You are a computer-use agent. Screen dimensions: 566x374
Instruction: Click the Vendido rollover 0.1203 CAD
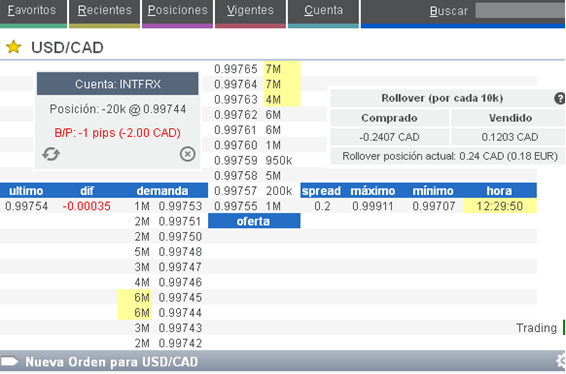coord(509,137)
